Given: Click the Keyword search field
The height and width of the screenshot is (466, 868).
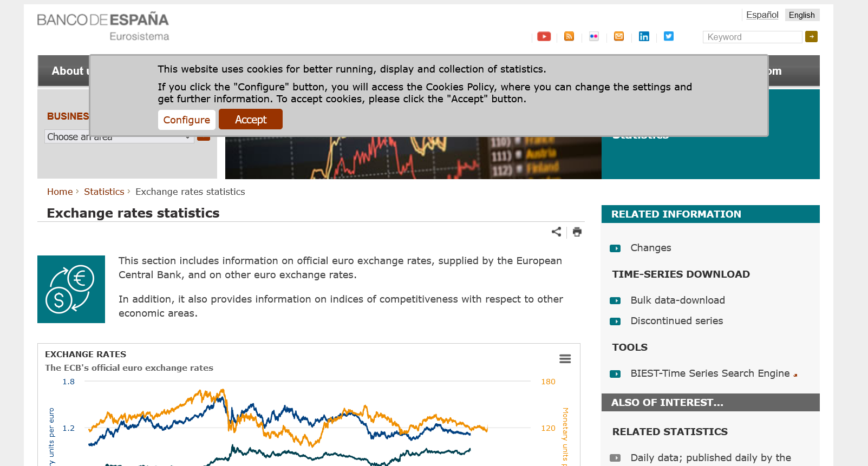Looking at the screenshot, I should [x=752, y=37].
